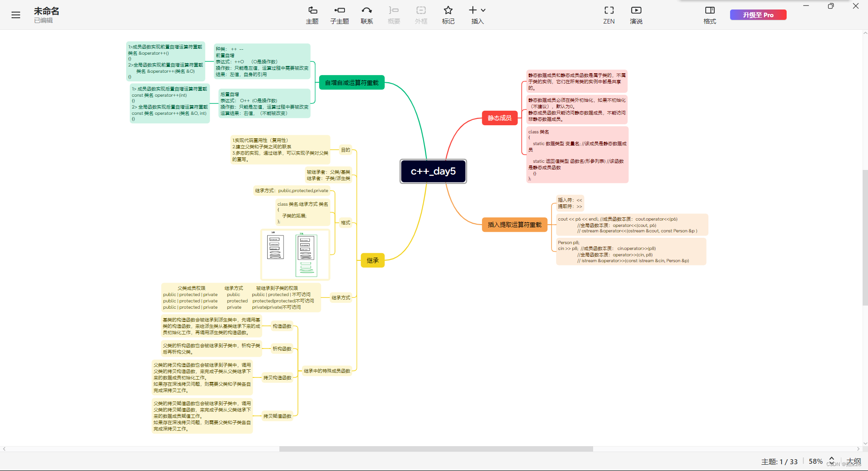Start the 演说 pitch presentation
Image resolution: width=868 pixels, height=471 pixels.
coord(636,15)
